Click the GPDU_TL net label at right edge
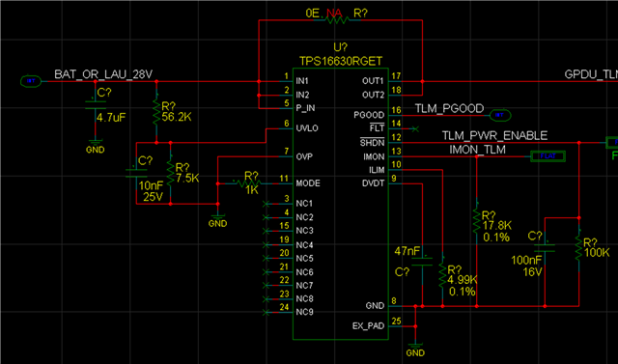 pos(591,74)
